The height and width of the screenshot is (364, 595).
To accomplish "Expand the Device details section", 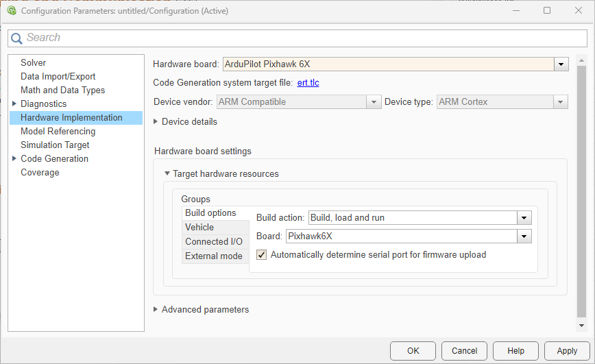I will (156, 121).
